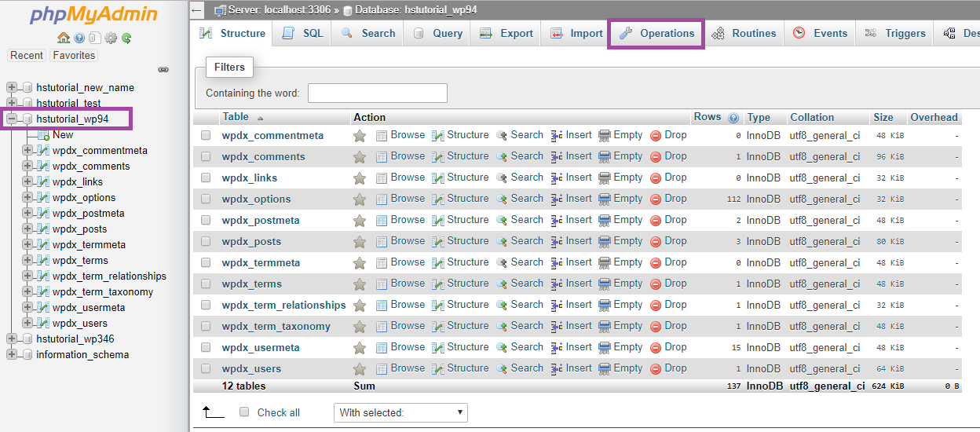
Task: Click help icon next to Rows header
Action: 733,118
